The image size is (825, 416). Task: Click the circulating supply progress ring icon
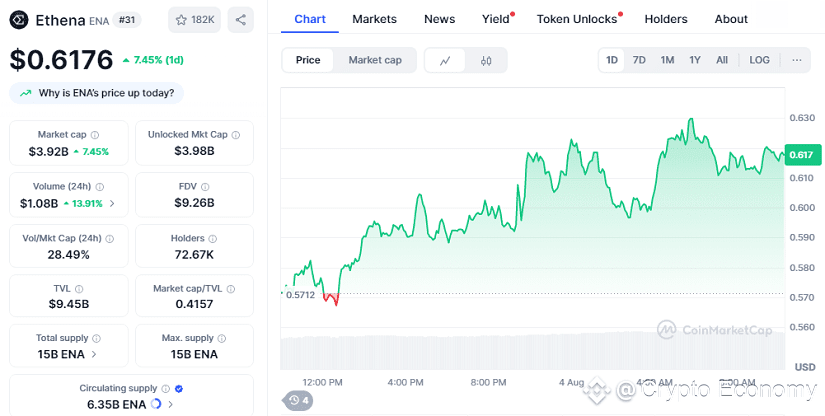tap(156, 404)
